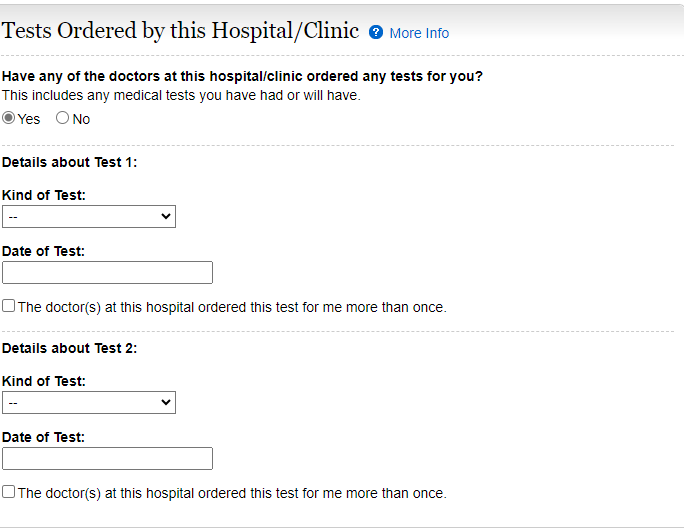Click 'Kind of Test:' label under Test 2

pos(44,381)
